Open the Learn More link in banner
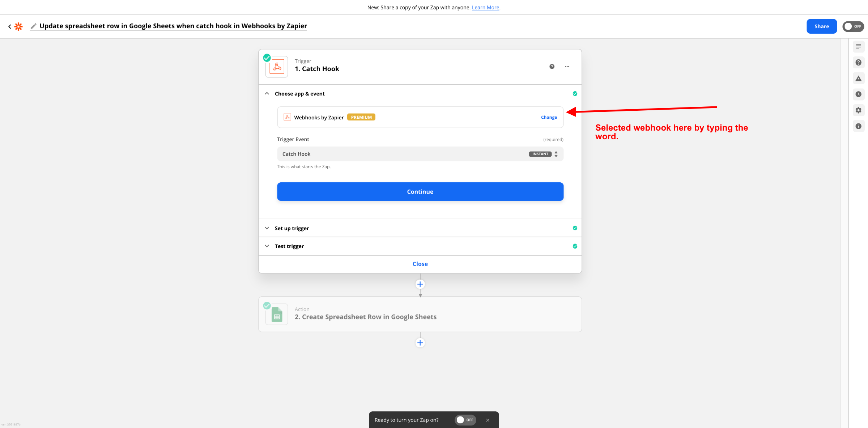The height and width of the screenshot is (428, 868). coord(485,7)
